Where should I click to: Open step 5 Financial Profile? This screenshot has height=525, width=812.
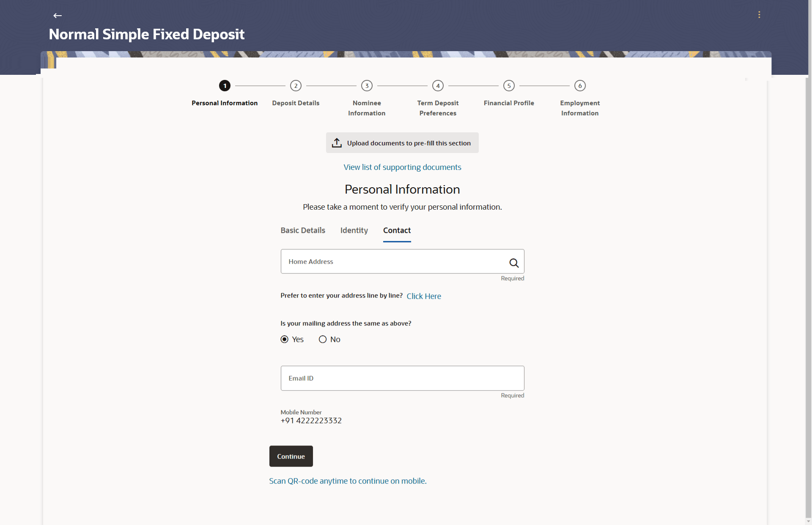pos(509,86)
